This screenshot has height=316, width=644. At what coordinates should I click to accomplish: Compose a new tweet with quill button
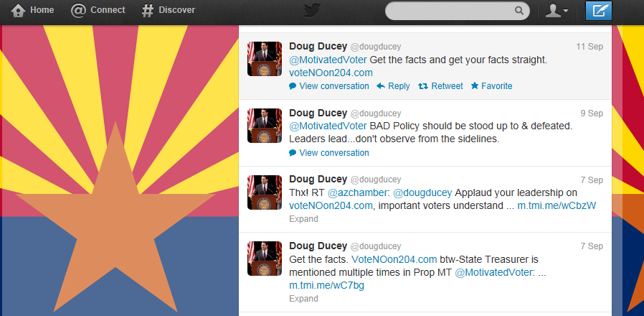point(598,11)
